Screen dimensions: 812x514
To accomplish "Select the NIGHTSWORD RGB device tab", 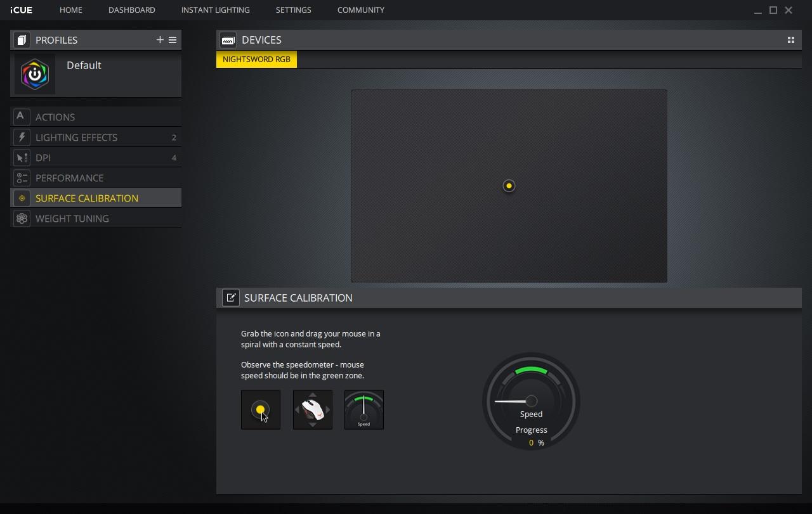I will pos(256,60).
